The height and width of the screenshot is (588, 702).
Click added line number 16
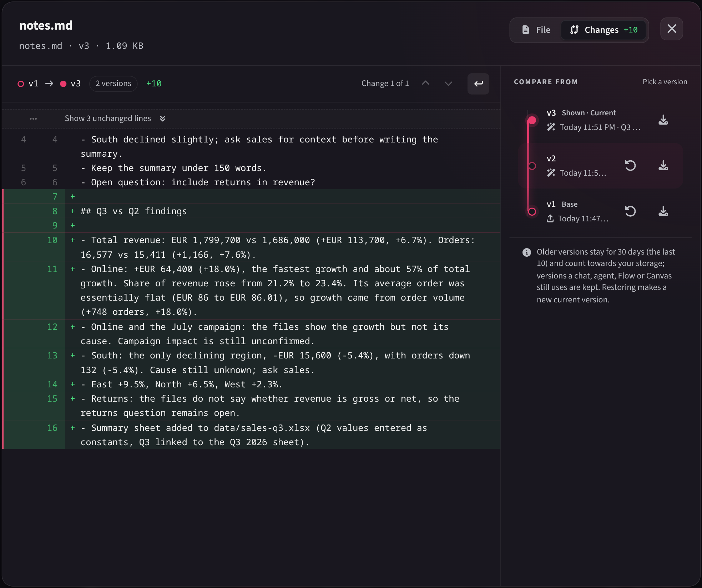(52, 428)
